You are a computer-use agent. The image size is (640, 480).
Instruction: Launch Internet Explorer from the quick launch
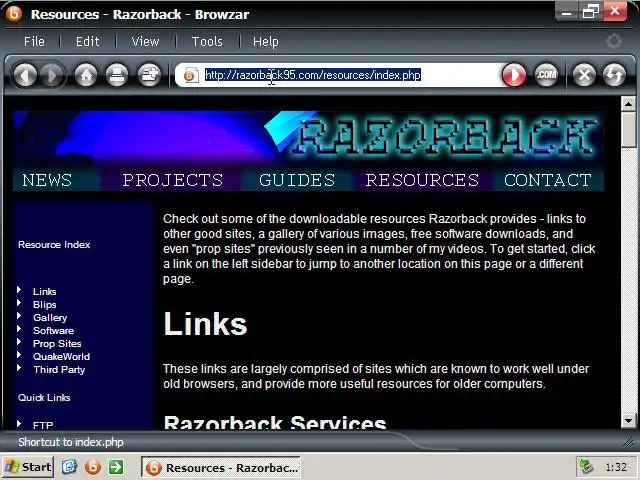(x=69, y=467)
